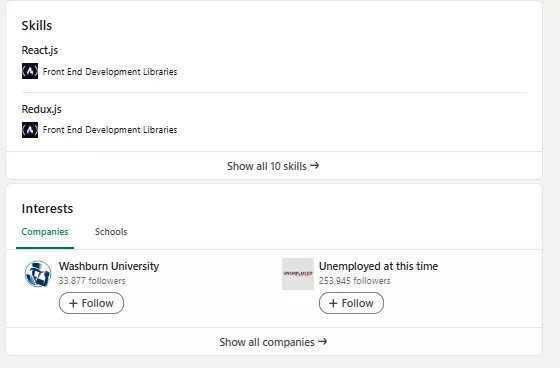Screen dimensions: 560x368
Task: Click the freeCodeCamp icon under Redux.js
Action: click(30, 130)
